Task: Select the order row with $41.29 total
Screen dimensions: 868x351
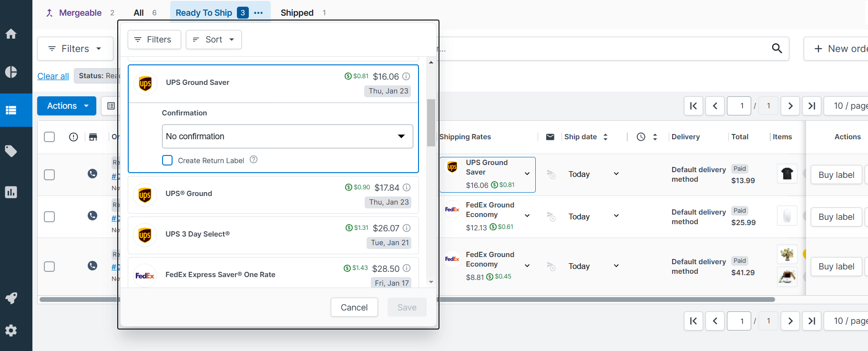Action: (50, 266)
